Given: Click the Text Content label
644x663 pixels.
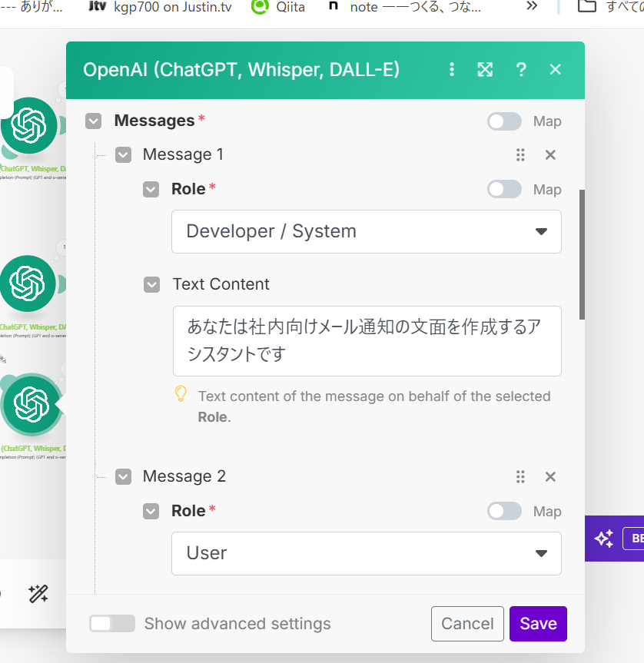Looking at the screenshot, I should [x=221, y=284].
